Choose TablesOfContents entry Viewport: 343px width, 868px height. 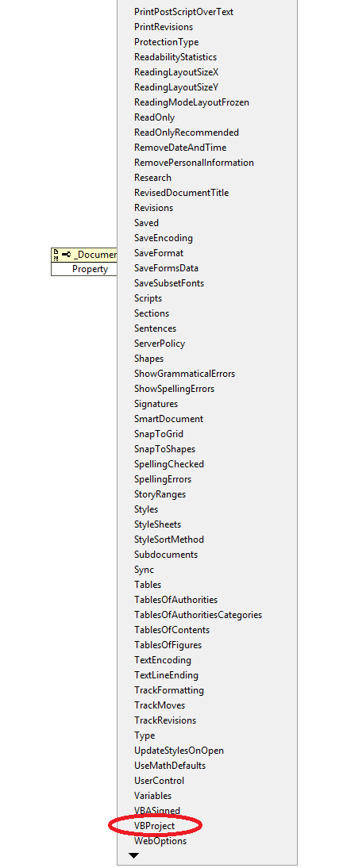click(x=171, y=630)
